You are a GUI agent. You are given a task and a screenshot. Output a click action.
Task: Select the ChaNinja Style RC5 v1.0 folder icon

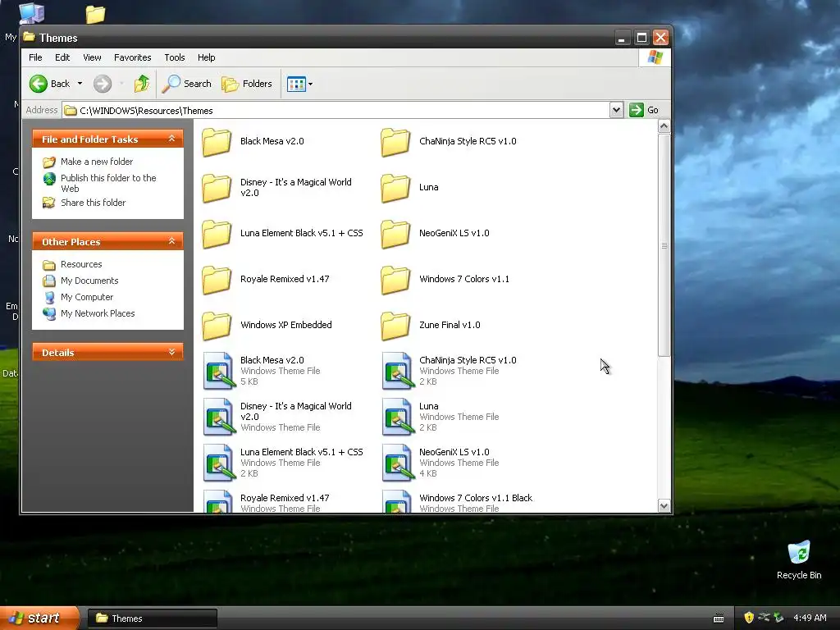[x=395, y=142]
